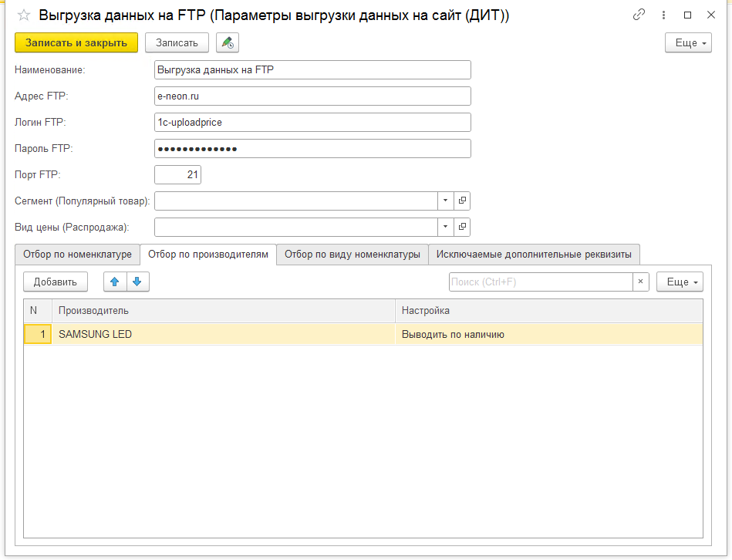
Task: Click the pencil edit history icon button
Action: pos(228,43)
